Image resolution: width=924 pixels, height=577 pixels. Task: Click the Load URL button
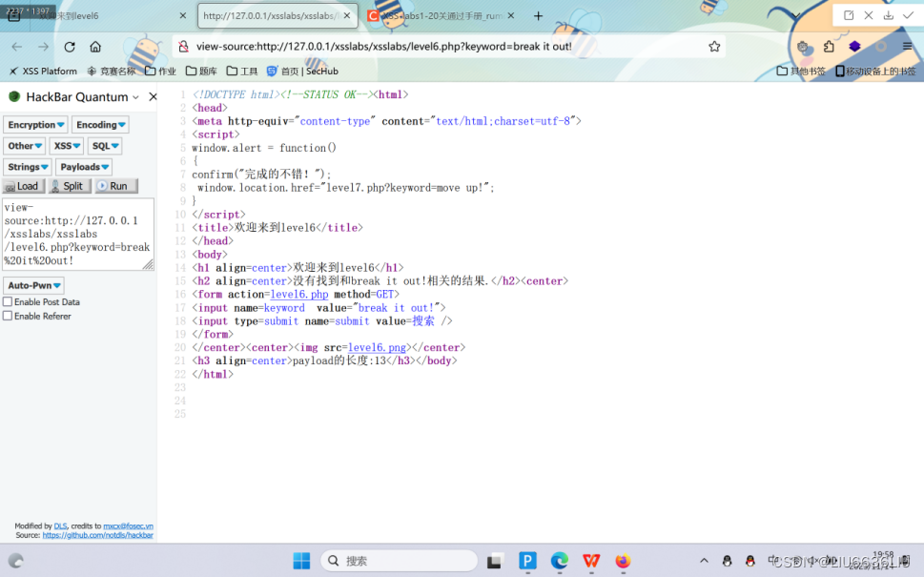23,186
